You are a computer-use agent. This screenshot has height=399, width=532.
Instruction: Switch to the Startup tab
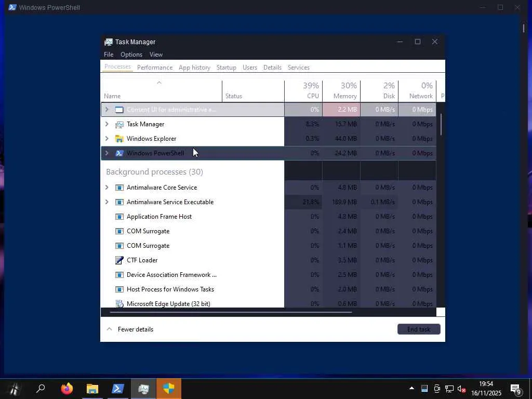227,68
